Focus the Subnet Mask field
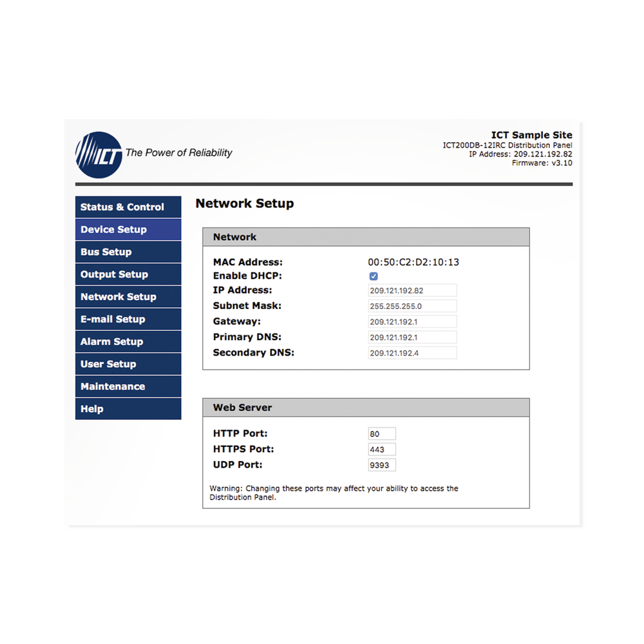The height and width of the screenshot is (644, 644). pyautogui.click(x=412, y=307)
